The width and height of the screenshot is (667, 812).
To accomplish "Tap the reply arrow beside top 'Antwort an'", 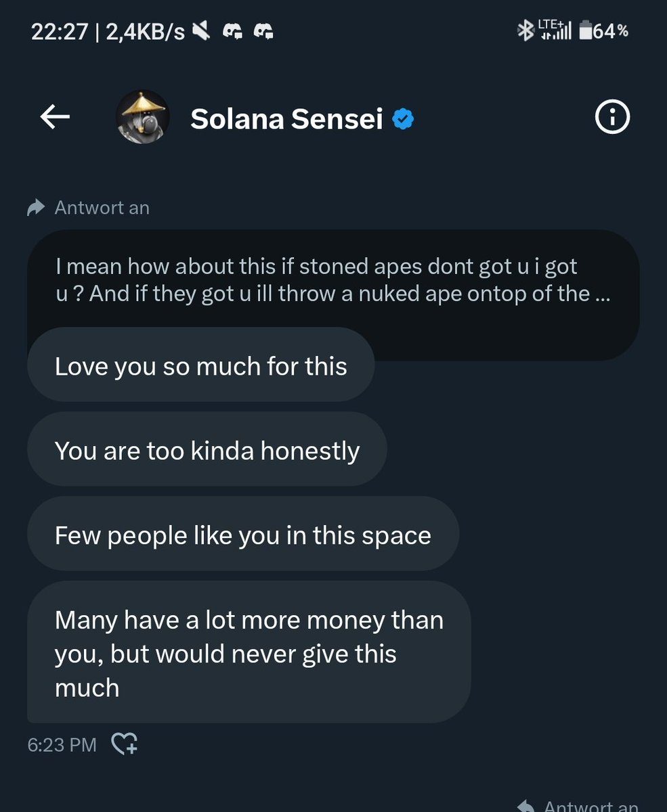I will 36,208.
